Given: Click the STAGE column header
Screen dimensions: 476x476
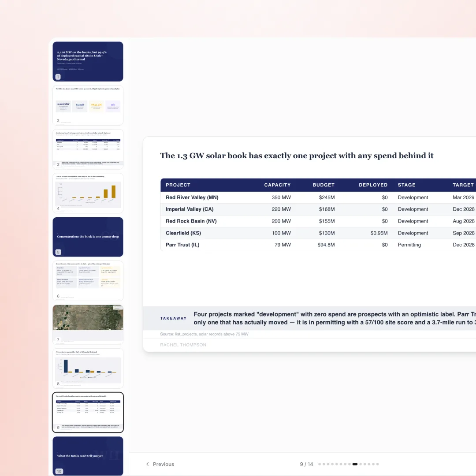Looking at the screenshot, I should [406, 185].
